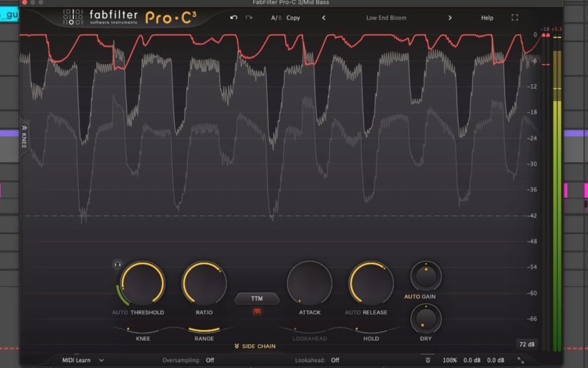Click the resize interface icon at bottom right
Viewport: 588px width, 368px height.
521,361
